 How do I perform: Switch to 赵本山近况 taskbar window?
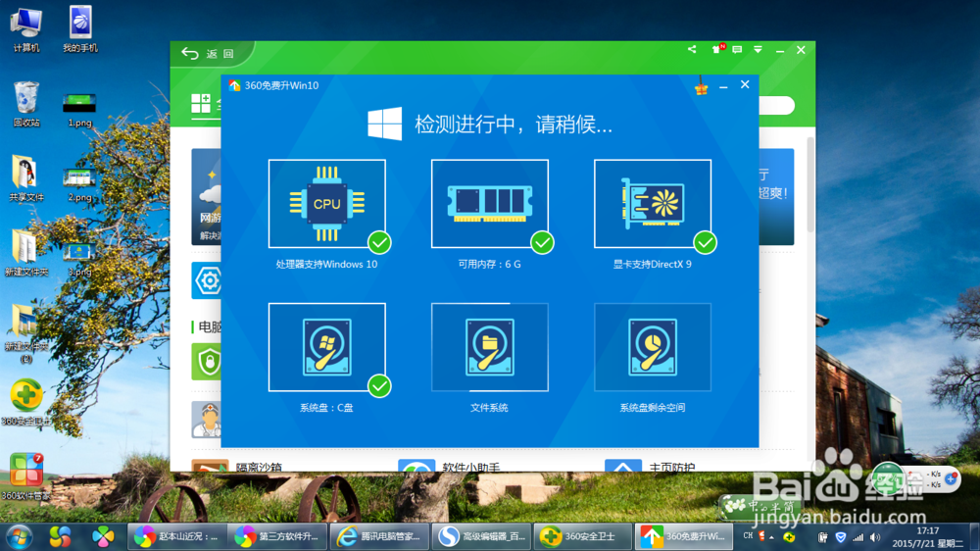(x=177, y=536)
